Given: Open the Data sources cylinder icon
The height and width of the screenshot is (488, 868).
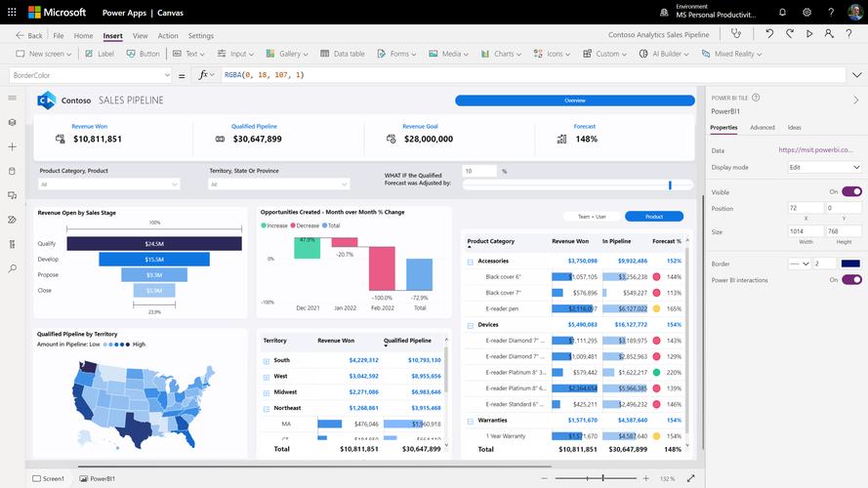Looking at the screenshot, I should [12, 171].
